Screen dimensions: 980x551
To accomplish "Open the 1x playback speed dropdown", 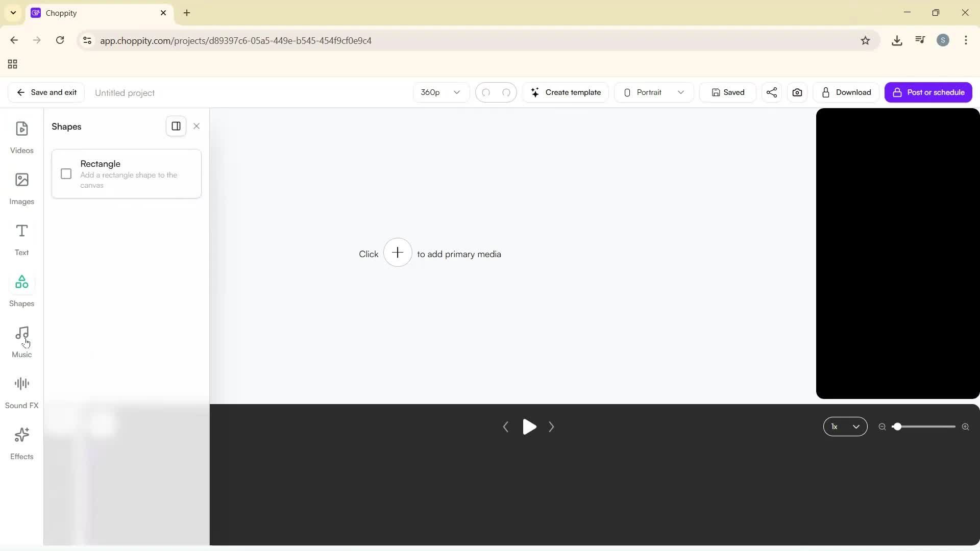I will (845, 427).
